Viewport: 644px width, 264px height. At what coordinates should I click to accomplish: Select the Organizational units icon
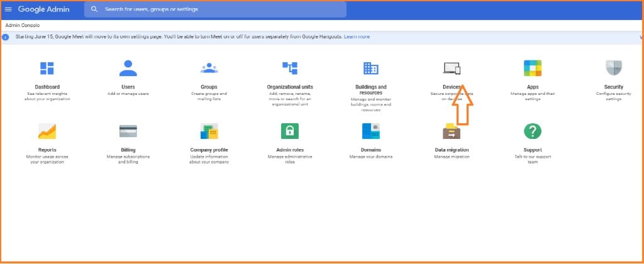[290, 68]
